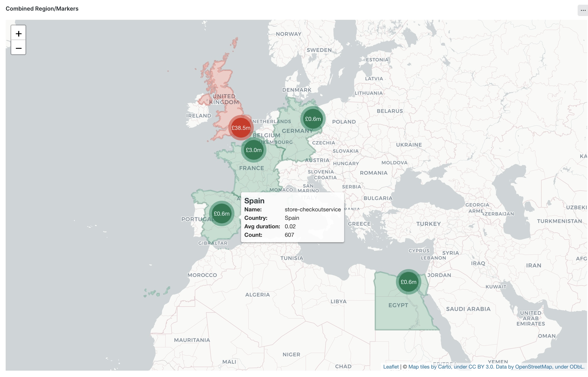This screenshot has width=588, height=377.
Task: Click the map zoom in plus button
Action: (19, 33)
